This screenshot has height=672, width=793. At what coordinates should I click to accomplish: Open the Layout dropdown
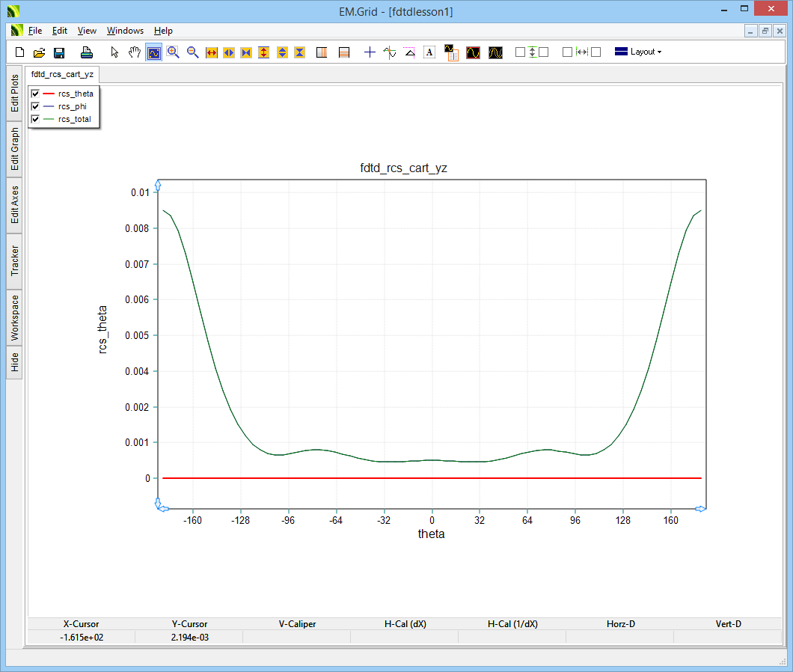click(637, 52)
